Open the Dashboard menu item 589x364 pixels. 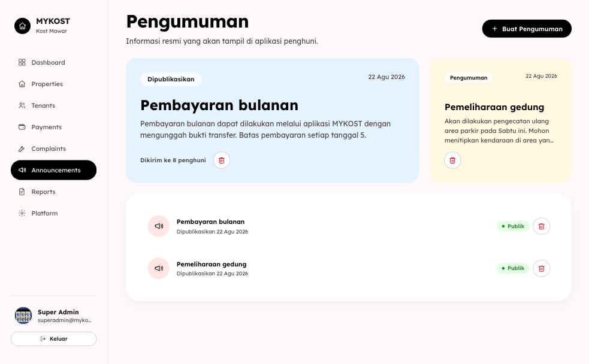[54, 62]
